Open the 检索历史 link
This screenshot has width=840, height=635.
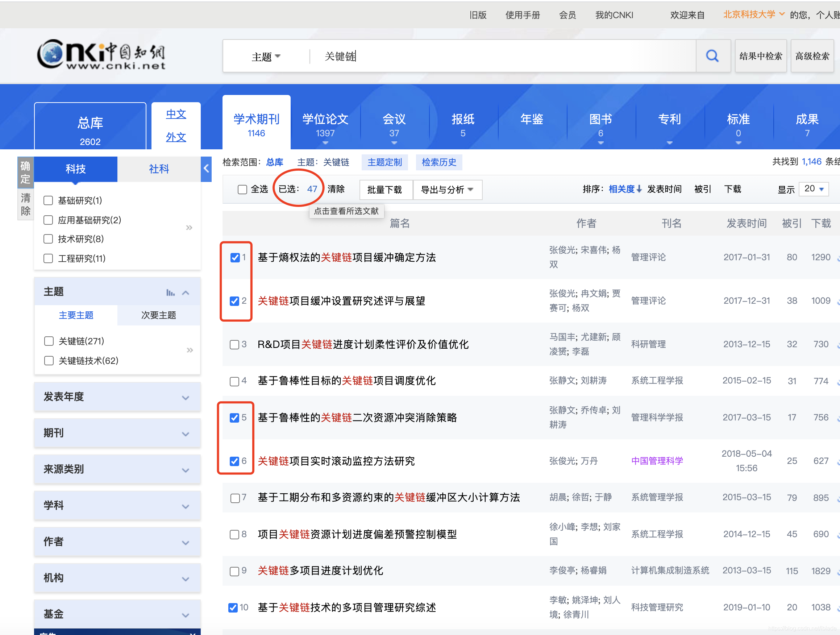tap(438, 162)
